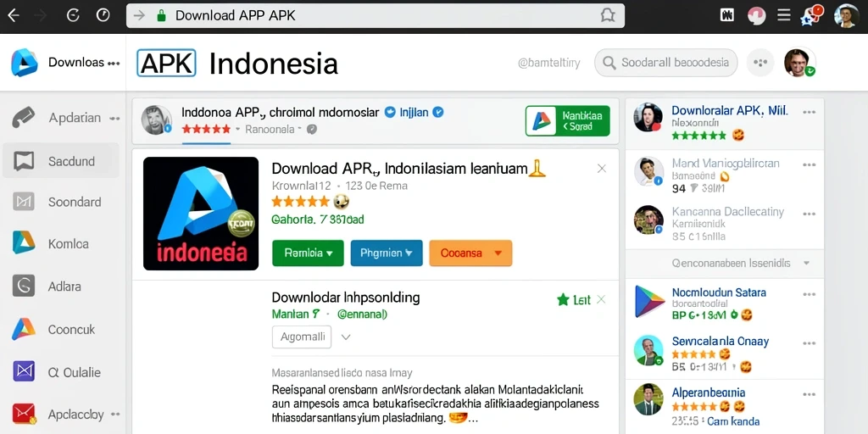Open the Ranoonala dropdown under the title
This screenshot has height=434, width=868.
(x=273, y=129)
